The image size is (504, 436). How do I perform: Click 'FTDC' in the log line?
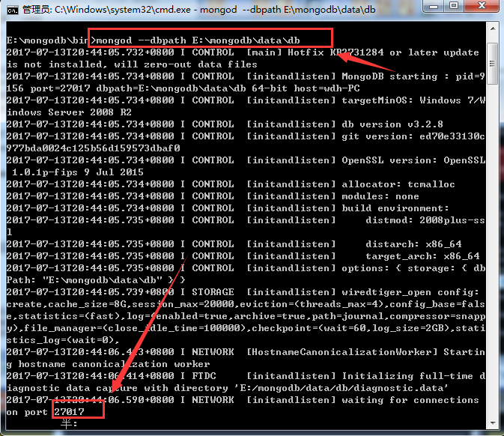[204, 376]
